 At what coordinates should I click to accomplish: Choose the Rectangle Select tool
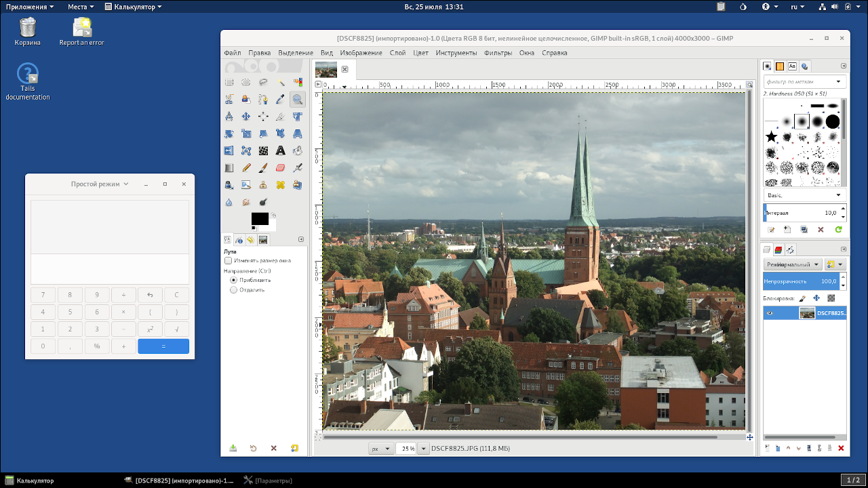[x=229, y=82]
